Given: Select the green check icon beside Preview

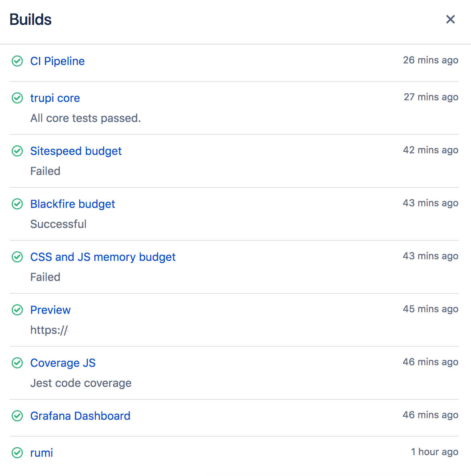Looking at the screenshot, I should point(17,310).
